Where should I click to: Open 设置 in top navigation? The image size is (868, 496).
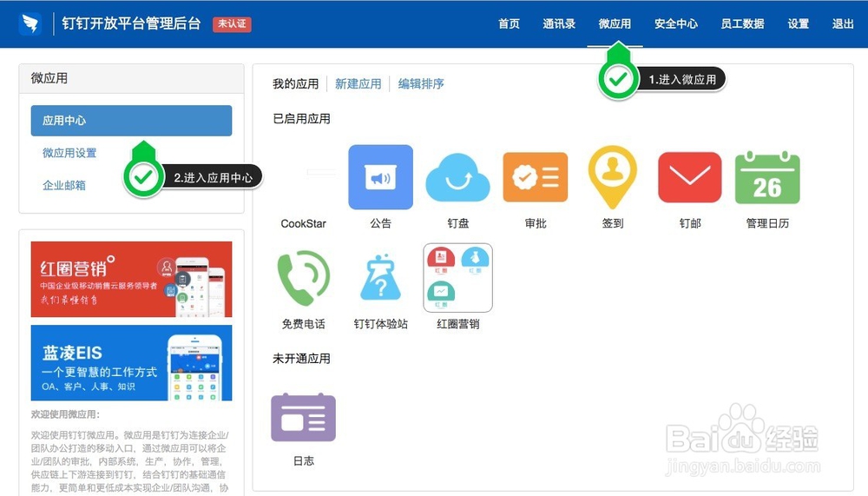pos(799,23)
